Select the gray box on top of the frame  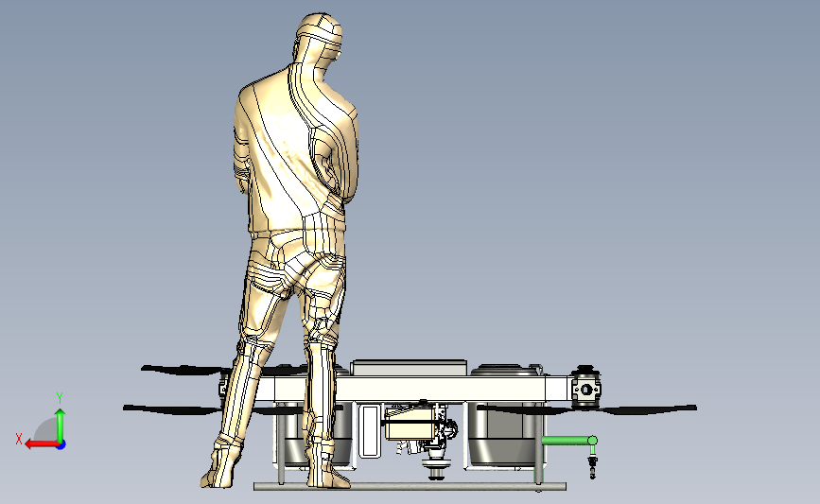point(409,368)
